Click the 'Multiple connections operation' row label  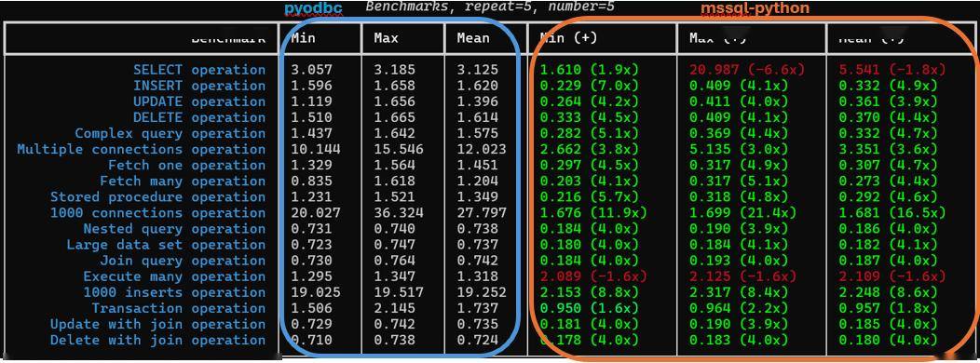pos(142,149)
